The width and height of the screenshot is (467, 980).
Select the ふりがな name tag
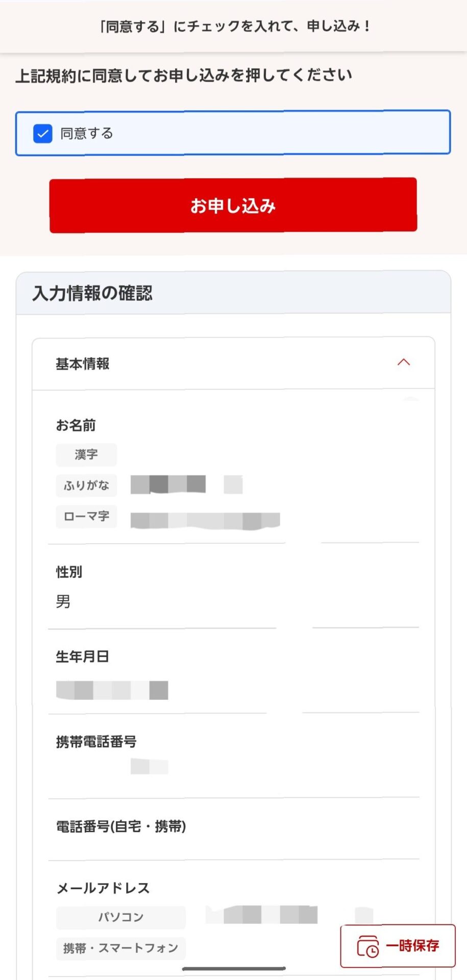(x=86, y=485)
